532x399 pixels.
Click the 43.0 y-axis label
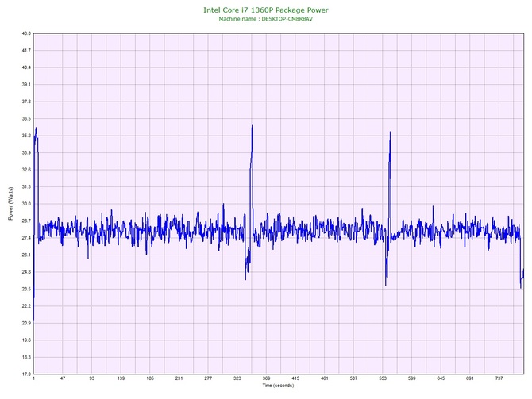(x=26, y=33)
